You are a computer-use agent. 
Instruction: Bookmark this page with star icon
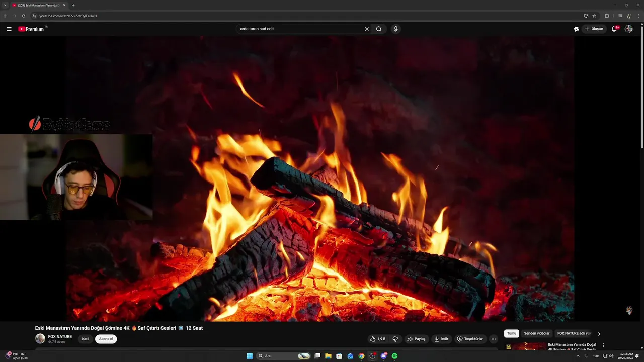(594, 16)
